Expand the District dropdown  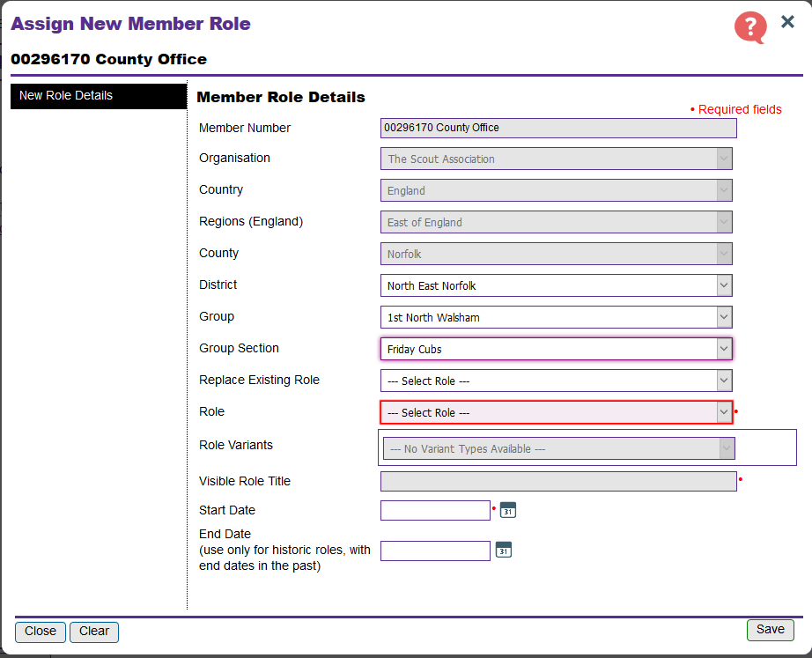tap(556, 285)
